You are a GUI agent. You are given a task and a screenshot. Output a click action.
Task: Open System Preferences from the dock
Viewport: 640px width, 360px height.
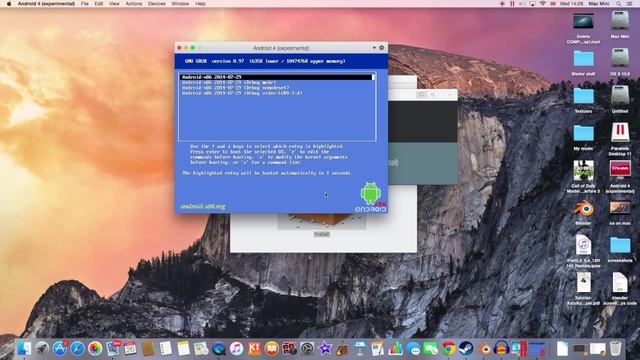point(307,349)
